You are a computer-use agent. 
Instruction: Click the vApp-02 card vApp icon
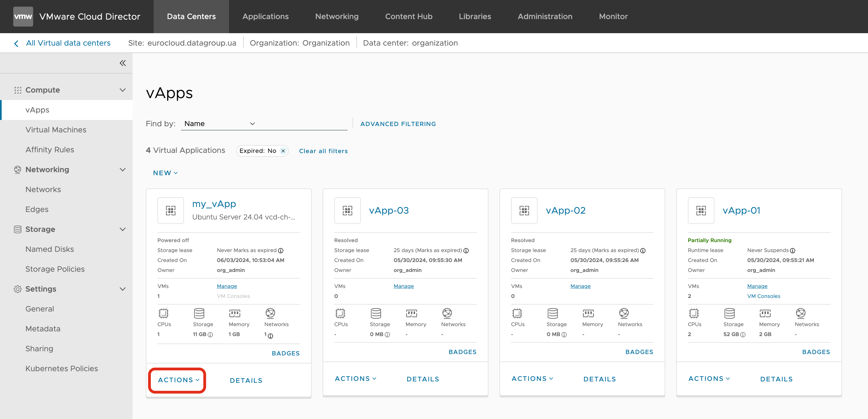pyautogui.click(x=524, y=210)
